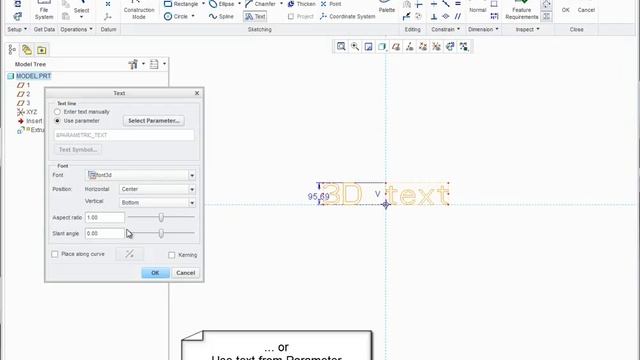
Task: Click the Slant angle slider handle
Action: [161, 233]
